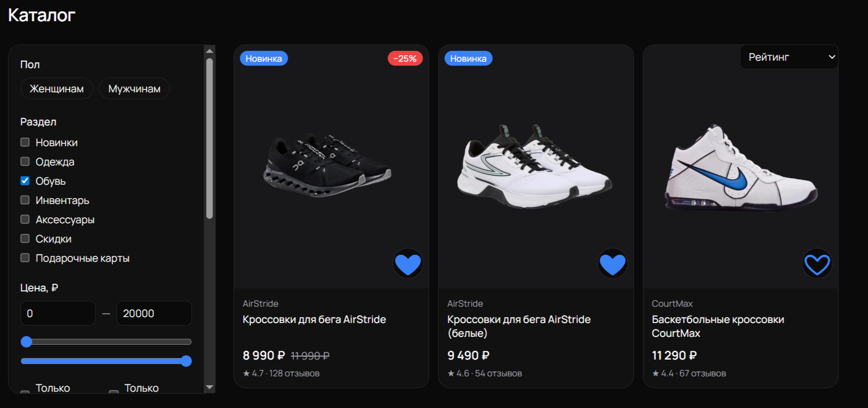Check the Скидки filter

tap(25, 239)
